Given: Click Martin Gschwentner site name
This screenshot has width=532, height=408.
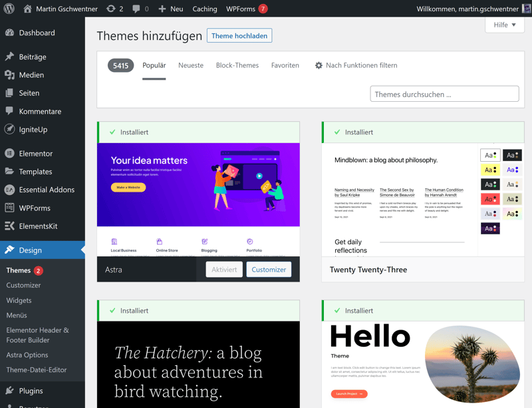Looking at the screenshot, I should (x=67, y=9).
